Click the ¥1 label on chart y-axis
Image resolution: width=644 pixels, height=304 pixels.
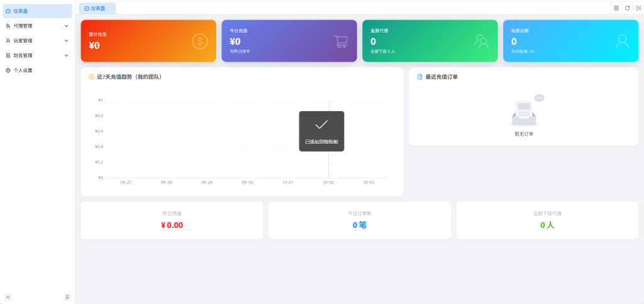tap(101, 100)
